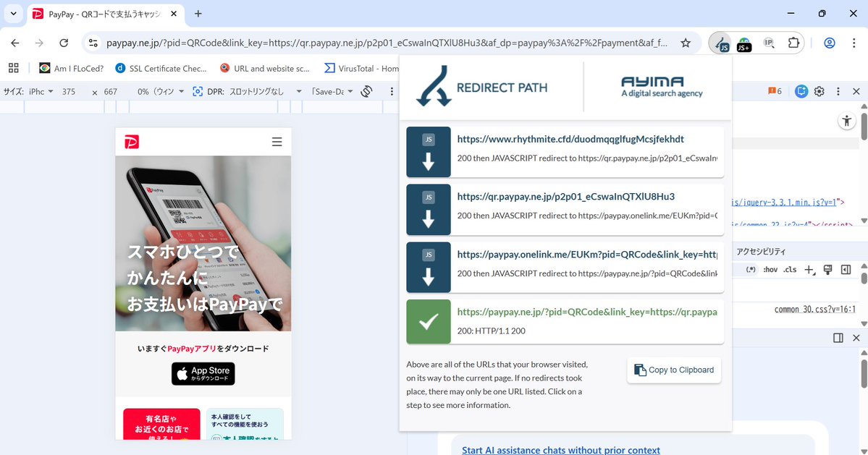Show the 6 DevTools issues
The image size is (868, 455).
775,91
